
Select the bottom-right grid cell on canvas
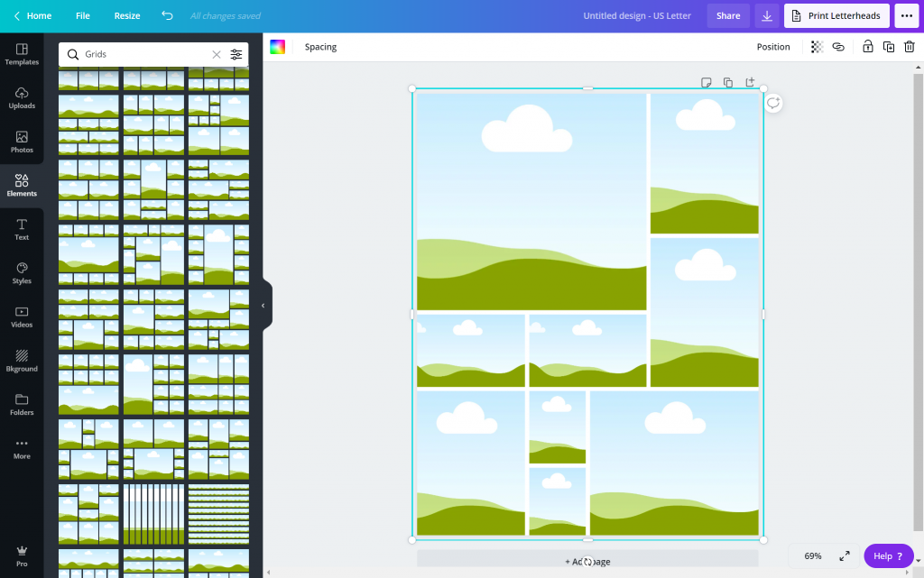pyautogui.click(x=674, y=463)
